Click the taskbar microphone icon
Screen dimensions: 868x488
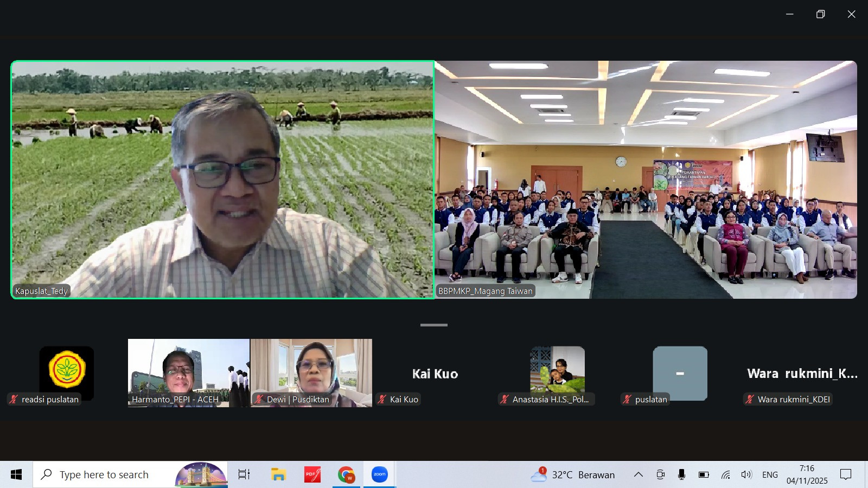tap(681, 474)
